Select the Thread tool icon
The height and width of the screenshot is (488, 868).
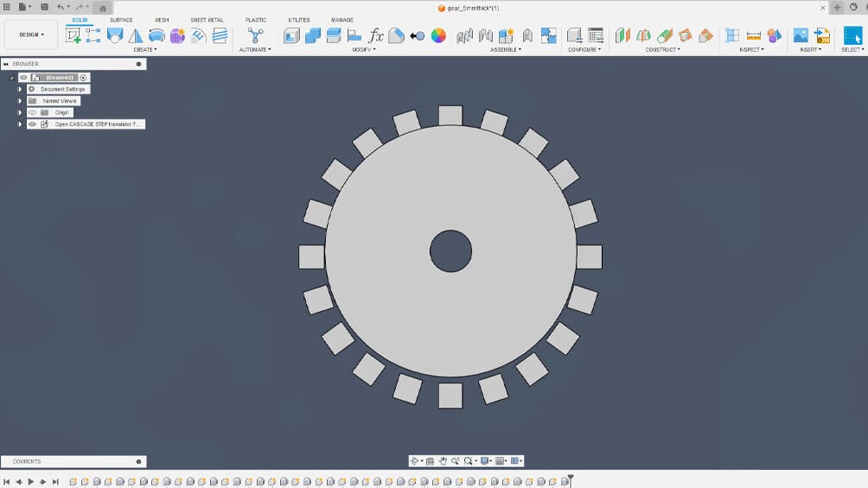coord(220,35)
